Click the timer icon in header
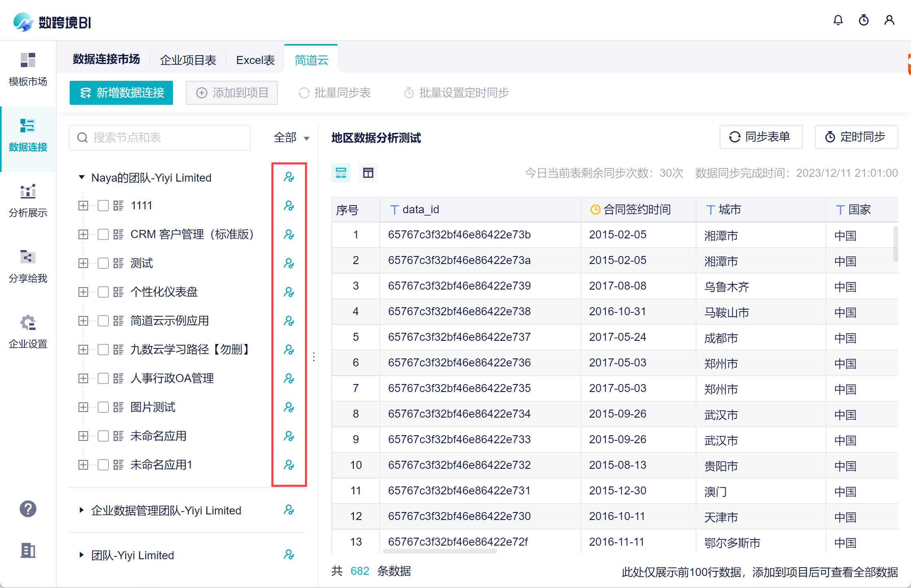Screen dimensions: 911x588 click(x=863, y=20)
